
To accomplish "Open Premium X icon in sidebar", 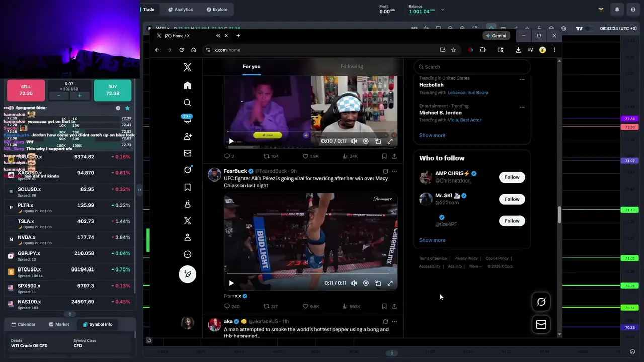I will [x=187, y=221].
